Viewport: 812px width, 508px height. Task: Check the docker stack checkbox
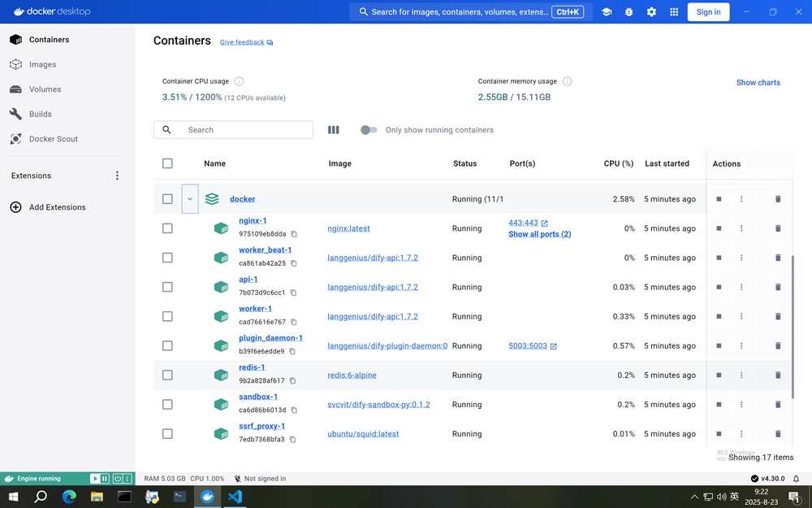(x=167, y=198)
